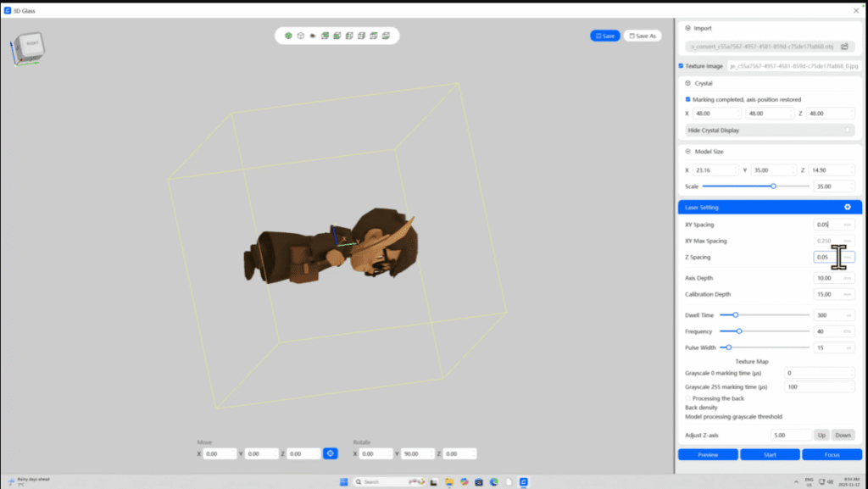Select the model-only view icon in the toolbar
The height and width of the screenshot is (489, 868).
pos(313,36)
